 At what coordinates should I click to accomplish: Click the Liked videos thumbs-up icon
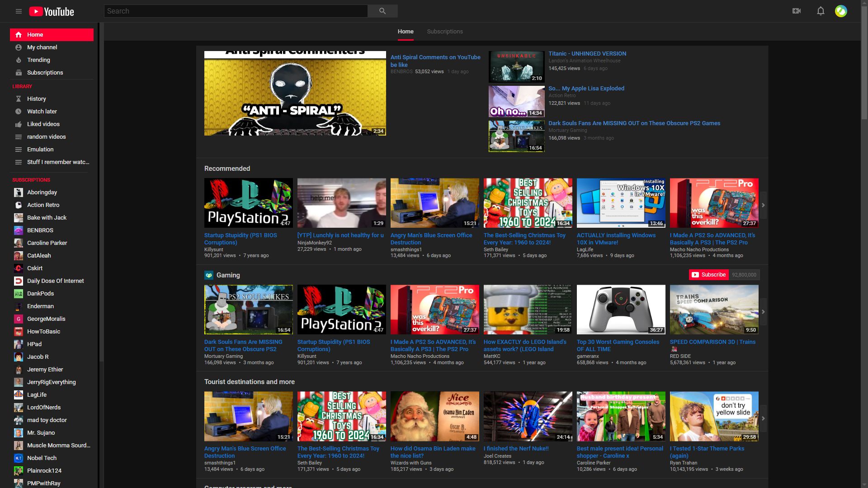click(19, 124)
